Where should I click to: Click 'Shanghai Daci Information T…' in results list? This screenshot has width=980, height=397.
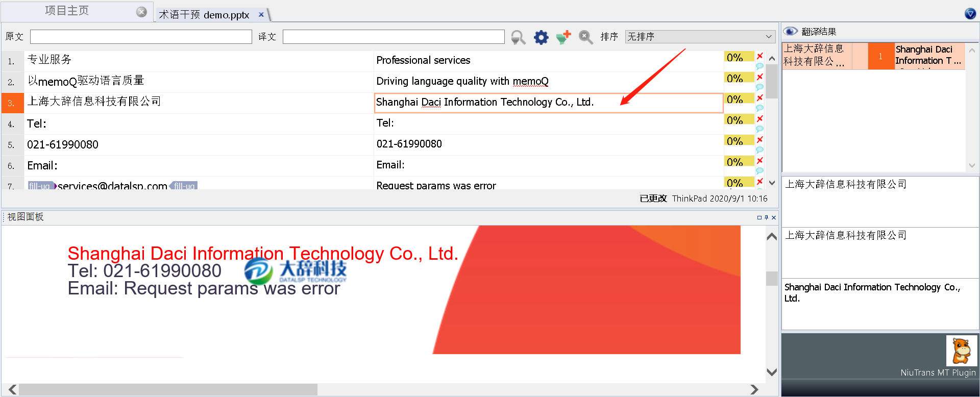tap(928, 55)
